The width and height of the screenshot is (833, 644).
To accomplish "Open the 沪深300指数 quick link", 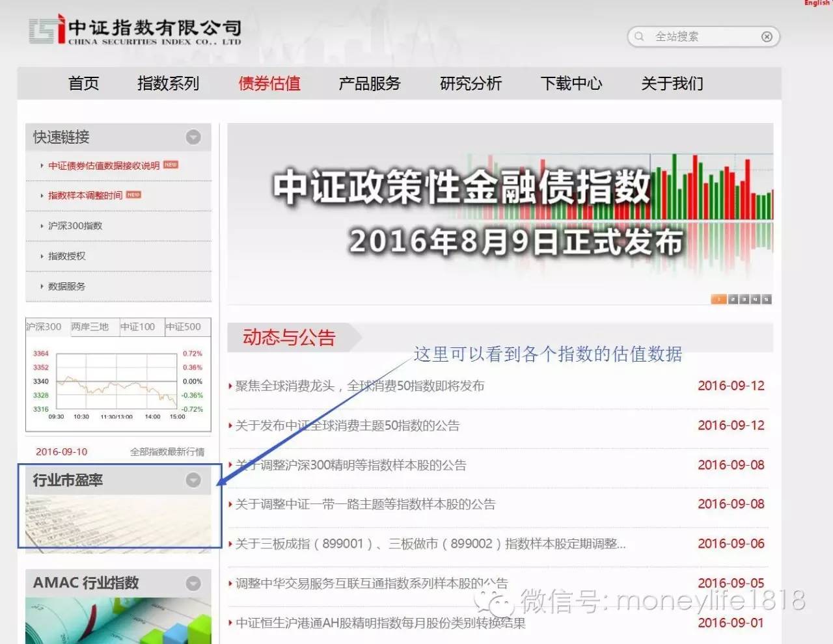I will click(x=75, y=226).
